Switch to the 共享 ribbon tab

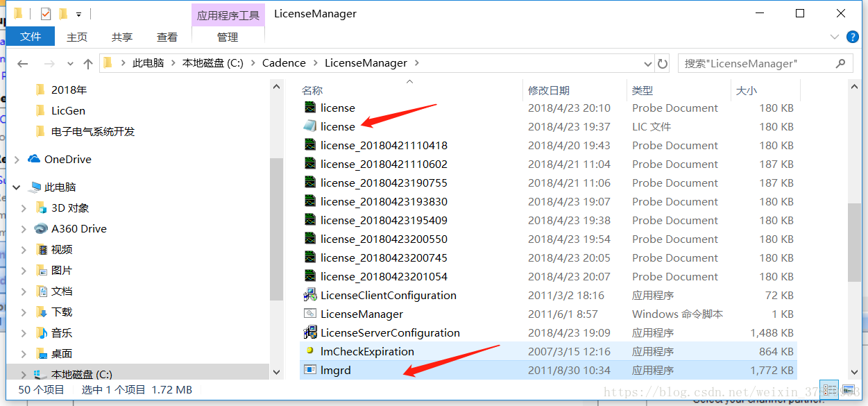tap(122, 37)
